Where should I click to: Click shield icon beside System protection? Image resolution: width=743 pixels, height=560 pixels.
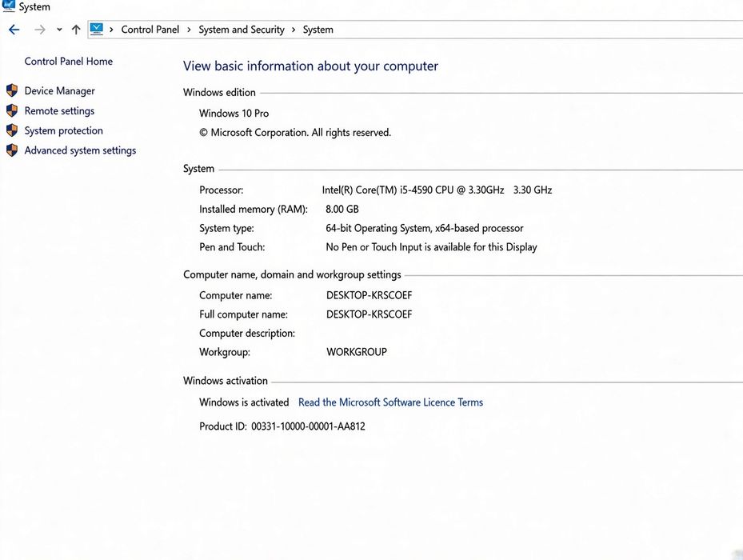[x=12, y=130]
